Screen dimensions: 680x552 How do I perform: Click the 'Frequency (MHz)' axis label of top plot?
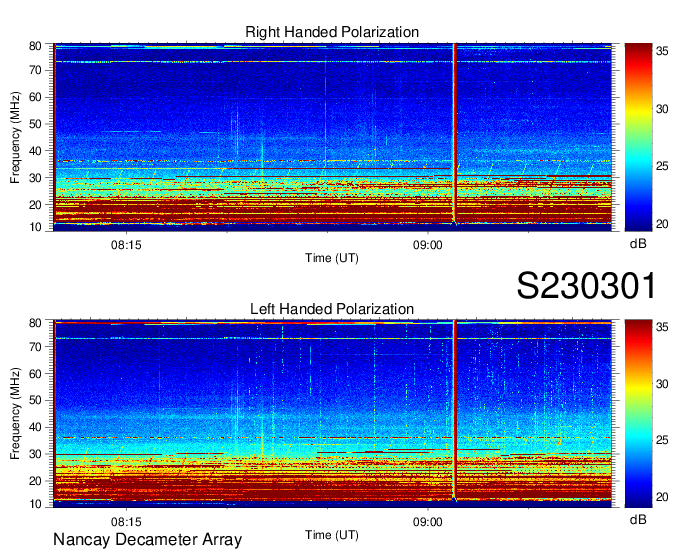15,137
